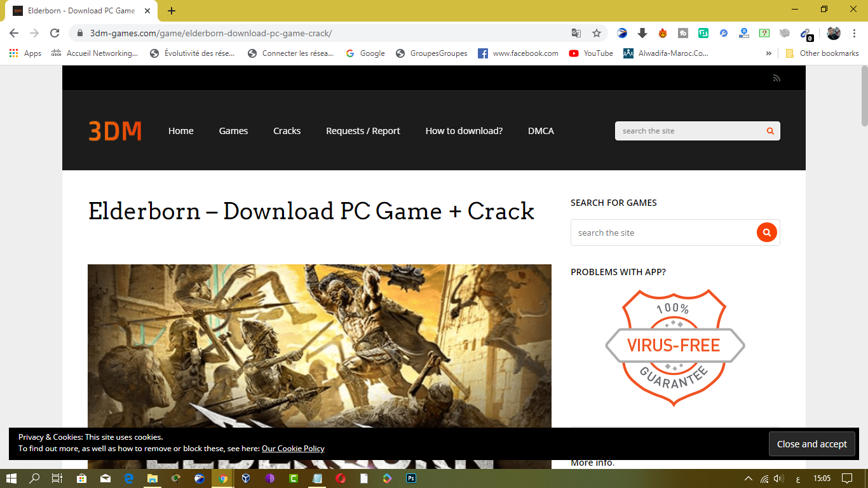This screenshot has height=488, width=868.
Task: Bookmark this page with the star icon
Action: pyautogui.click(x=597, y=33)
